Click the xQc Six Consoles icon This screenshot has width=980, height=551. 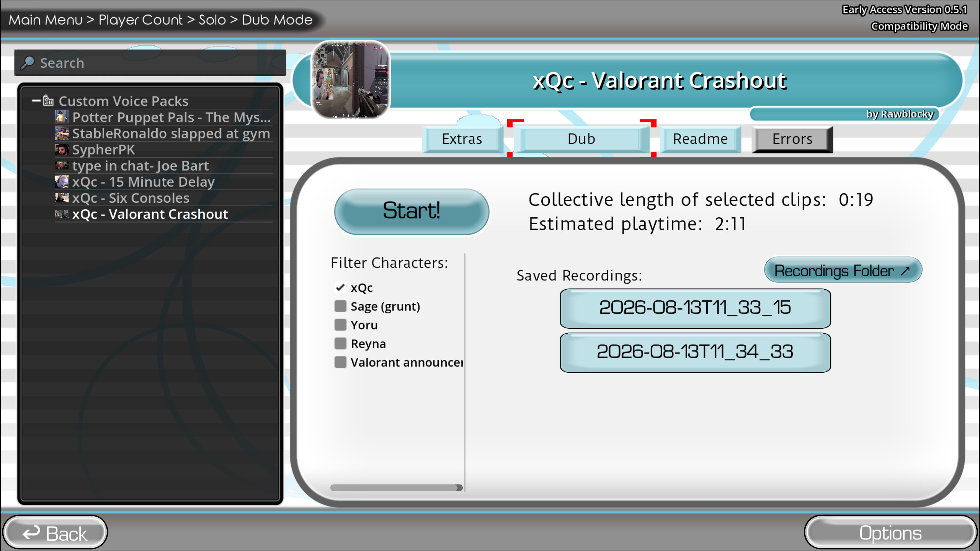pyautogui.click(x=62, y=198)
